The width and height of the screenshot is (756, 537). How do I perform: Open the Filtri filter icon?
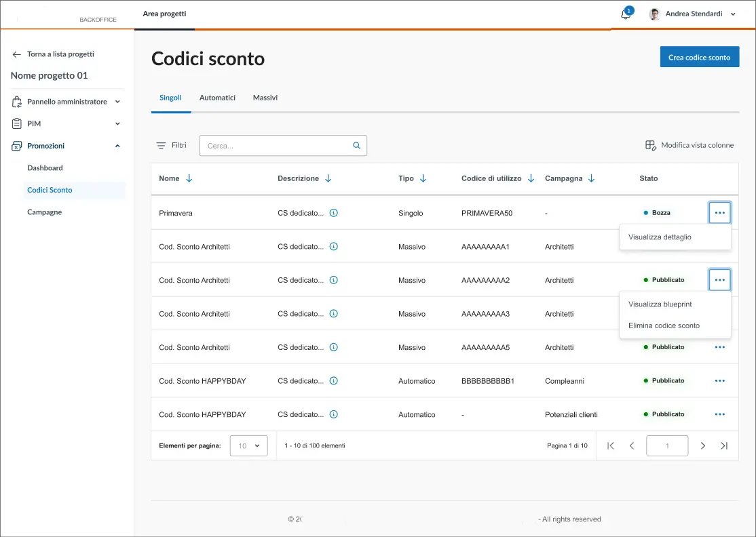(x=161, y=146)
